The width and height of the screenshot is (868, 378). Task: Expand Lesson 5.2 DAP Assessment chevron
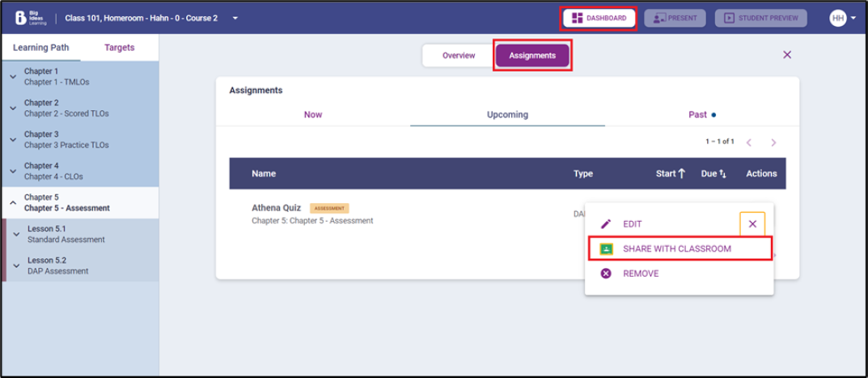pos(17,265)
